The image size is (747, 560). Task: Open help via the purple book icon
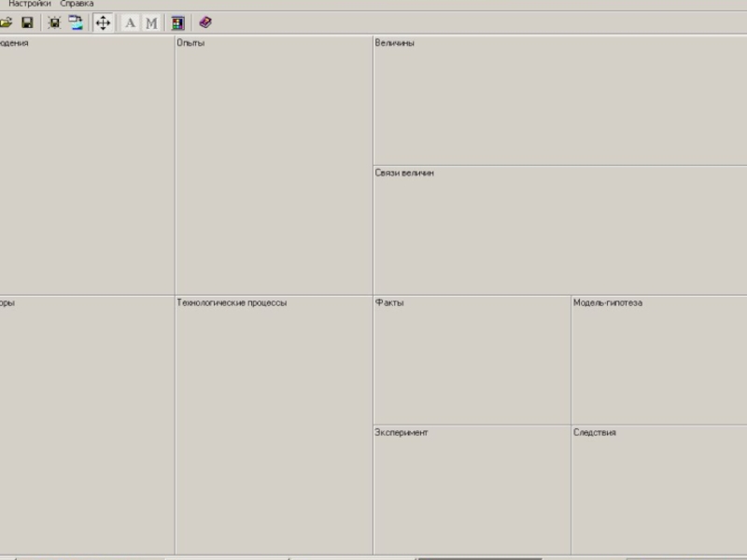pos(205,22)
